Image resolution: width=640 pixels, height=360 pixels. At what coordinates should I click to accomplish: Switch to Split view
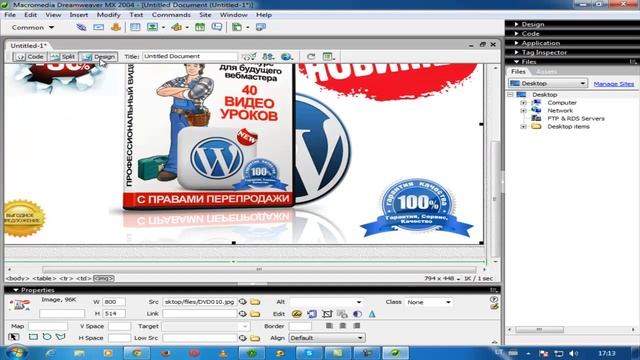pyautogui.click(x=62, y=57)
